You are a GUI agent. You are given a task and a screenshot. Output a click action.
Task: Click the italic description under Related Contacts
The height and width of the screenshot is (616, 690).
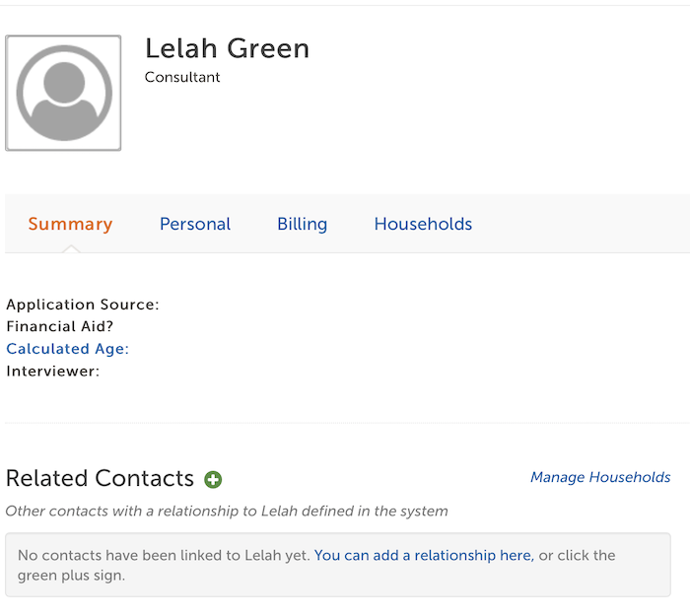click(x=227, y=512)
